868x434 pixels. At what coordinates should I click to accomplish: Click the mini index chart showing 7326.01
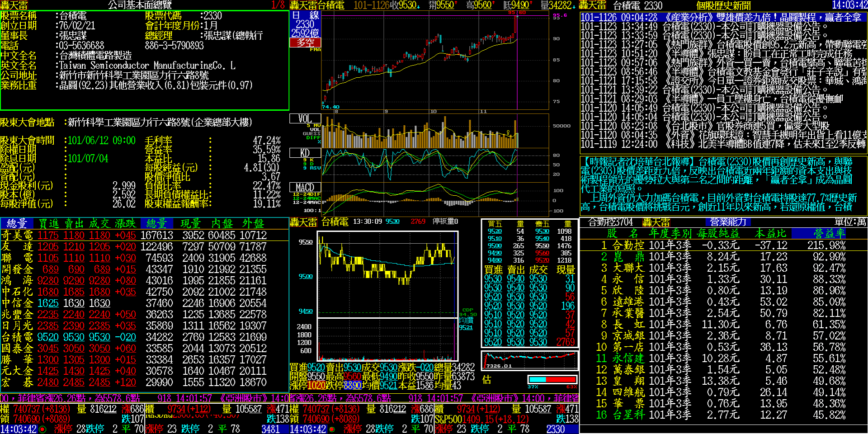530,361
